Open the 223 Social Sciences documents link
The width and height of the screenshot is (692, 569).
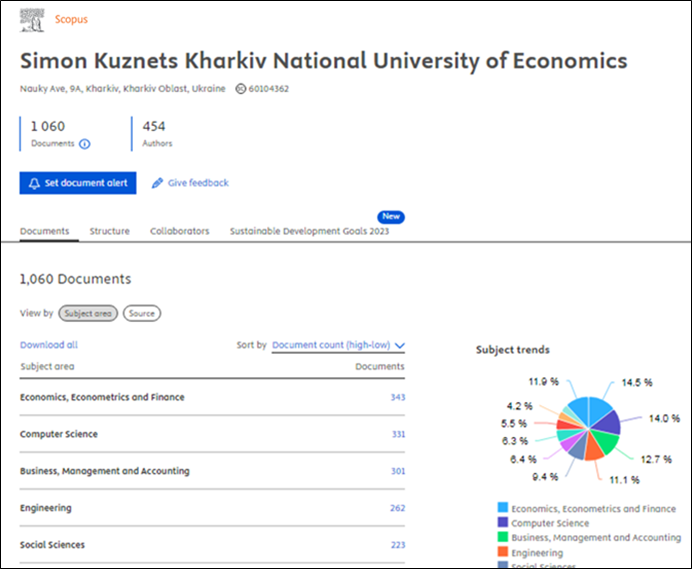pos(398,545)
